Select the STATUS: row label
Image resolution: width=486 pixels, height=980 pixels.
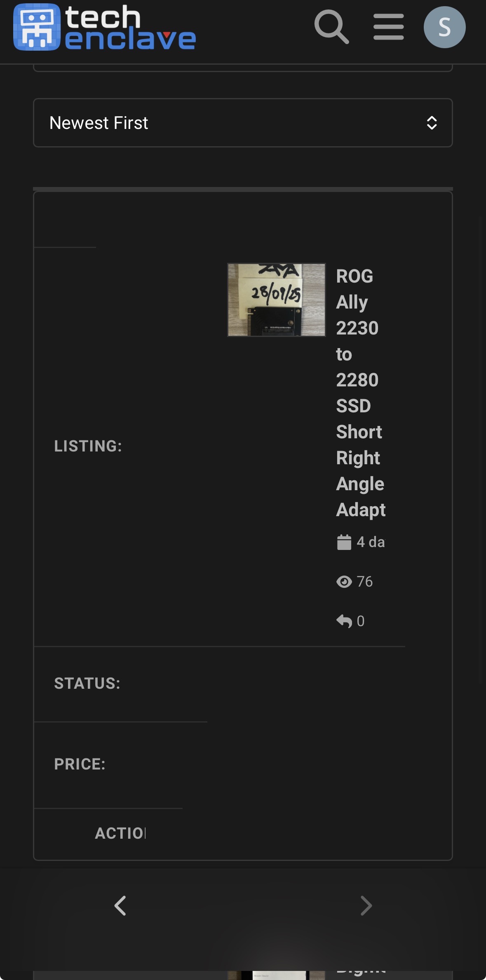(87, 683)
